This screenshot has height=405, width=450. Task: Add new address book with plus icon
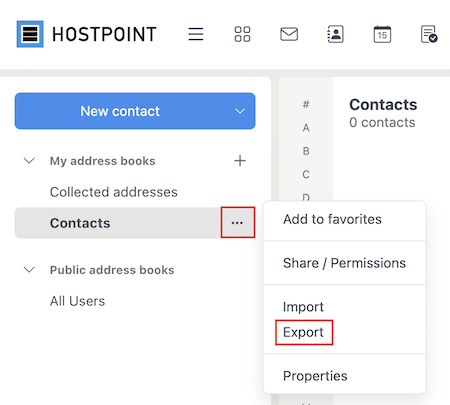pos(240,161)
